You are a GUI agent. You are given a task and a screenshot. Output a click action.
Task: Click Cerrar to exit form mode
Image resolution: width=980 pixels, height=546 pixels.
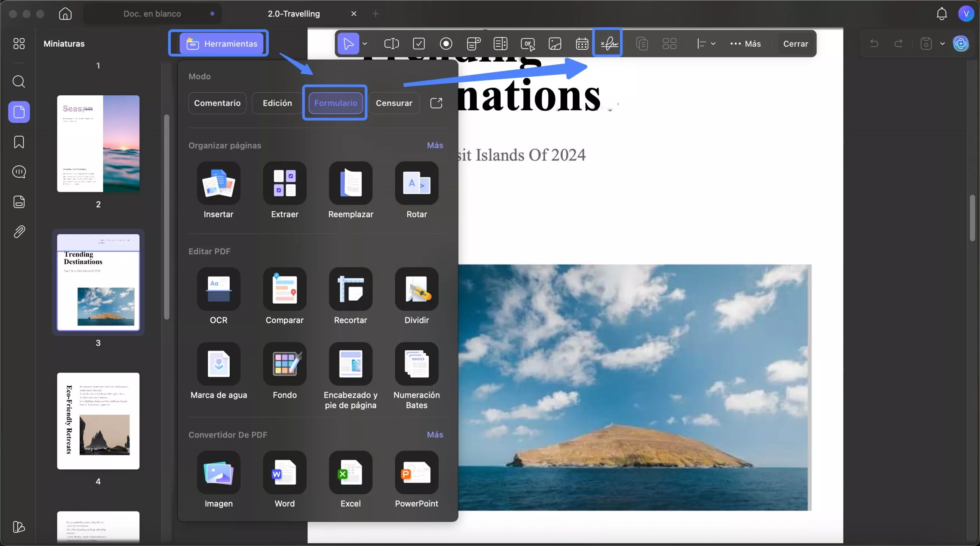coord(795,44)
